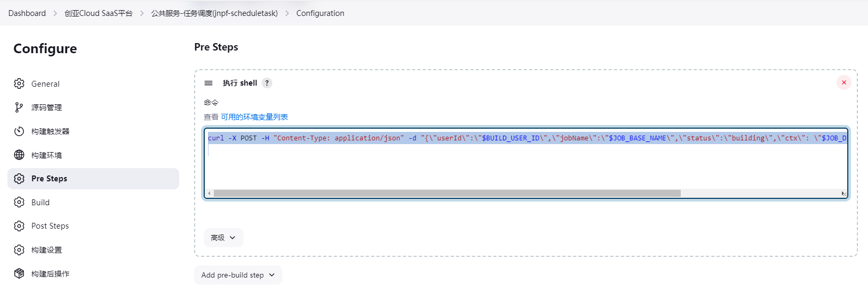This screenshot has width=868, height=293.
Task: Click the drag handle beside 执行 shell
Action: [208, 83]
